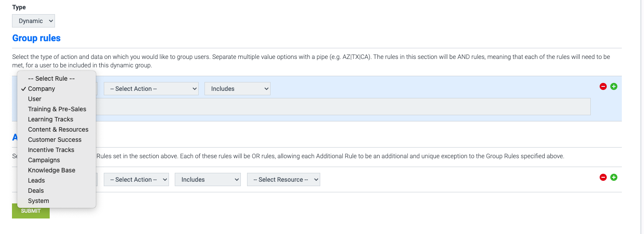644x234 pixels.
Task: Open the Select Action dropdown in Additional Rules
Action: [136, 179]
